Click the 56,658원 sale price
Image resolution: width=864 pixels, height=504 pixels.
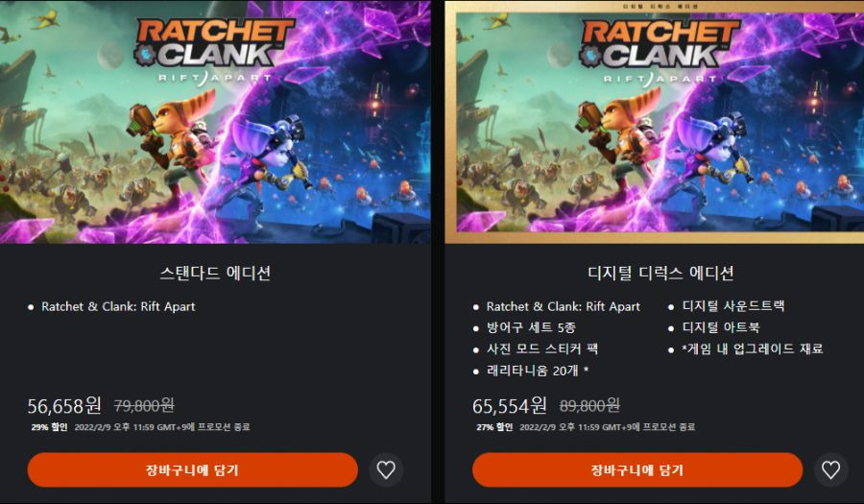coord(64,406)
